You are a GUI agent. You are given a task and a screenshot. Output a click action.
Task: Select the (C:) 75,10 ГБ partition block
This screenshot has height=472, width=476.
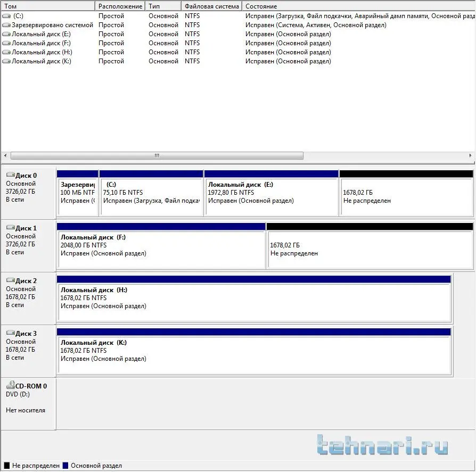coord(151,193)
